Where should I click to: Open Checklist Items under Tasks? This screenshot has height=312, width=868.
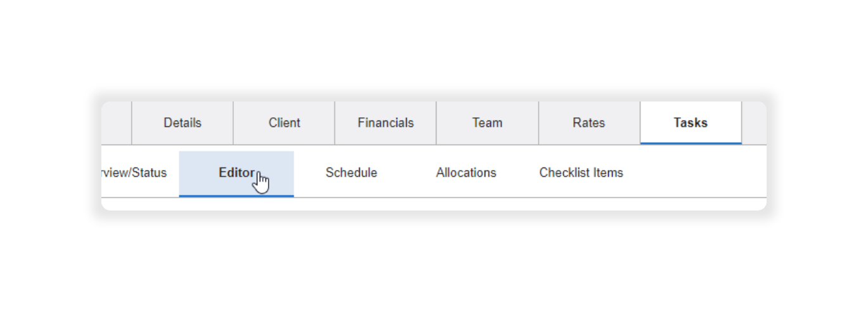[581, 173]
